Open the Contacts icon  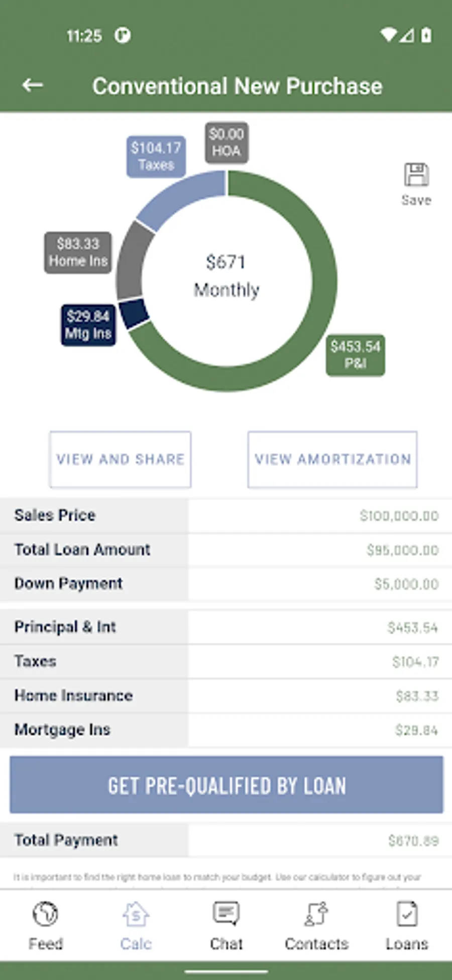[x=316, y=914]
